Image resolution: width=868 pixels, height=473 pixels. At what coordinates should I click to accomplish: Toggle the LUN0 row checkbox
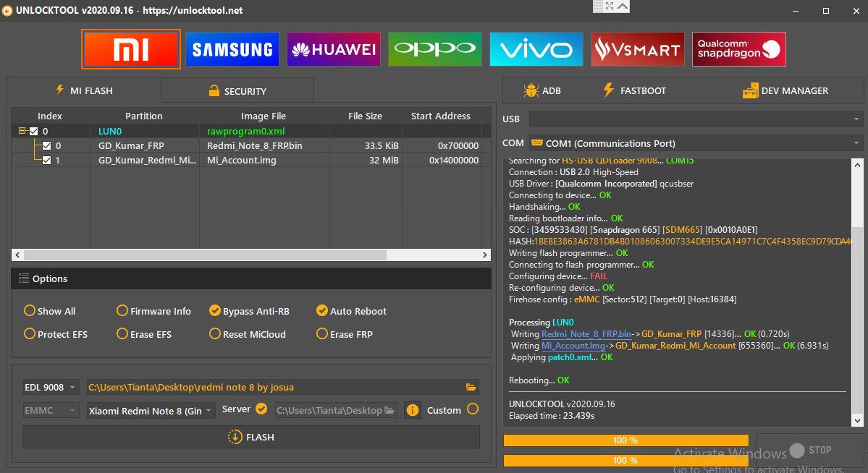(x=34, y=131)
